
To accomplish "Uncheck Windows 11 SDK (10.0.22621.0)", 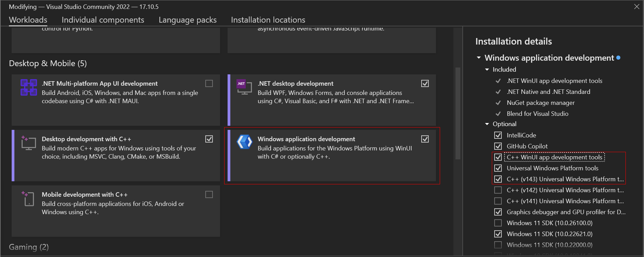I will pyautogui.click(x=498, y=234).
